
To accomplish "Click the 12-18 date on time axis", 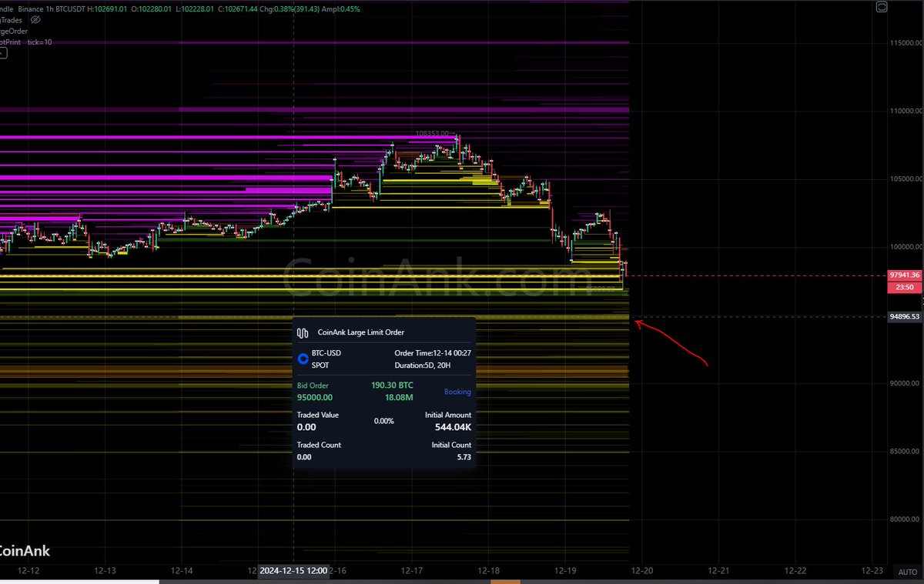I will point(488,571).
